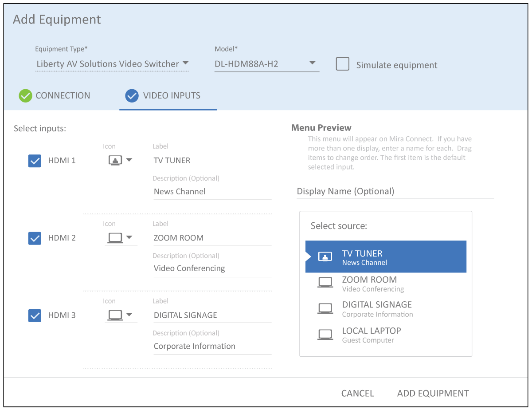Click CANCEL to discard changes

pyautogui.click(x=357, y=393)
